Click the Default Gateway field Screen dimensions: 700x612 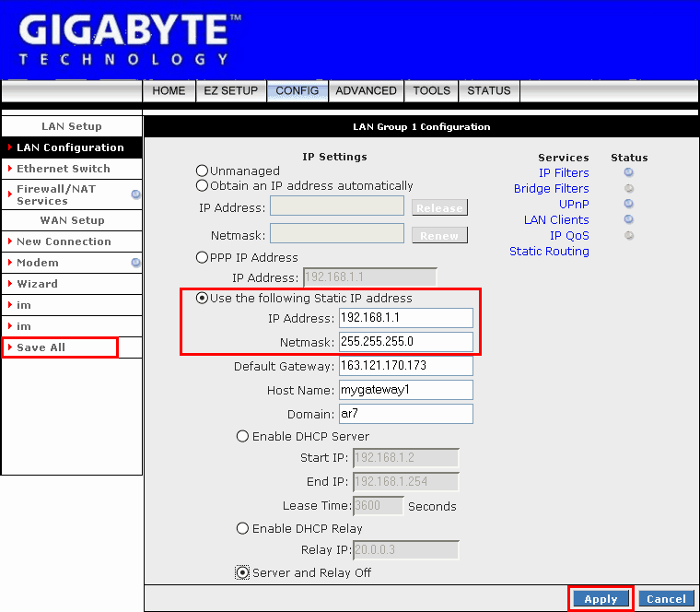coord(406,366)
